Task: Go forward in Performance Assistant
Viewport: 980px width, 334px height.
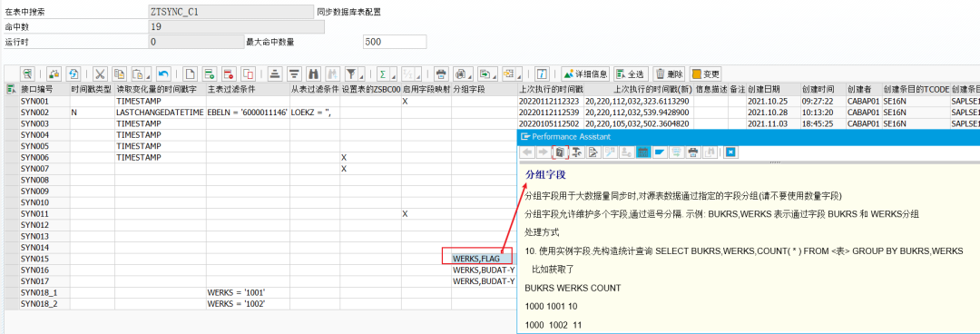Action: 544,152
